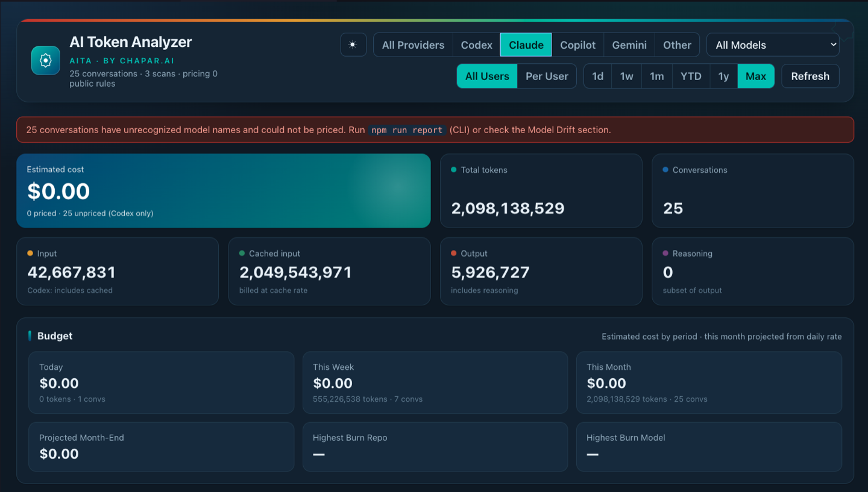Toggle the light/dark theme sun icon
Viewport: 868px width, 492px height.
[x=353, y=45]
